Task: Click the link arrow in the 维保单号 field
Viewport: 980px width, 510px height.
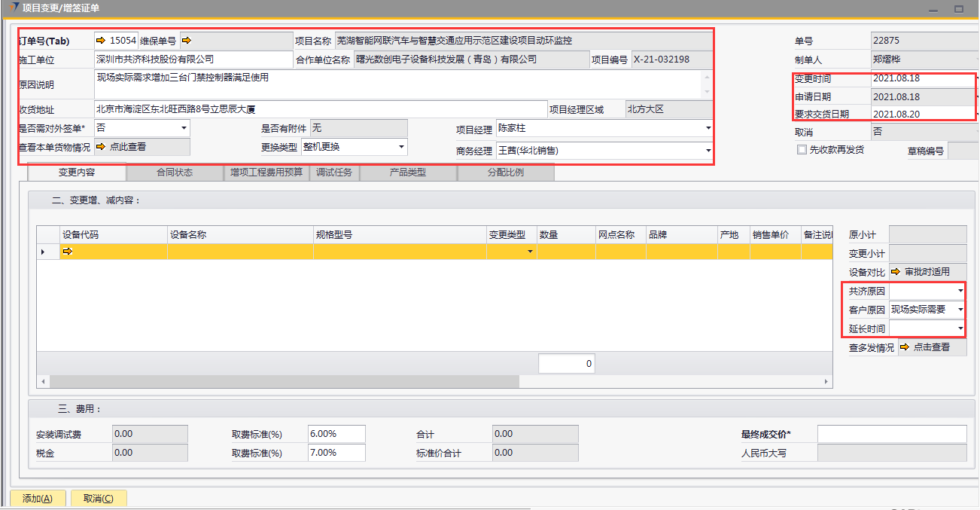Action: (187, 41)
